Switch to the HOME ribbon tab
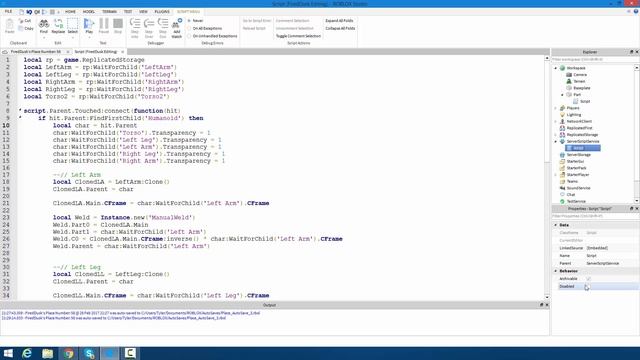This screenshot has width=640, height=360. coord(70,11)
